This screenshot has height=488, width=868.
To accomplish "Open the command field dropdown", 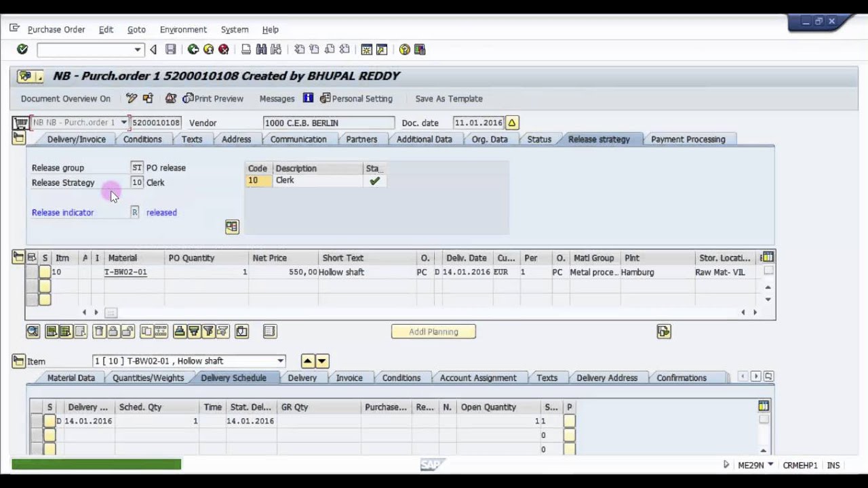I will tap(137, 49).
